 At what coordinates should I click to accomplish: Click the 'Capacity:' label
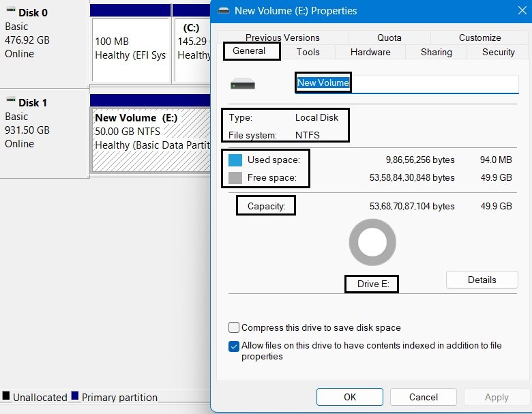tap(266, 206)
